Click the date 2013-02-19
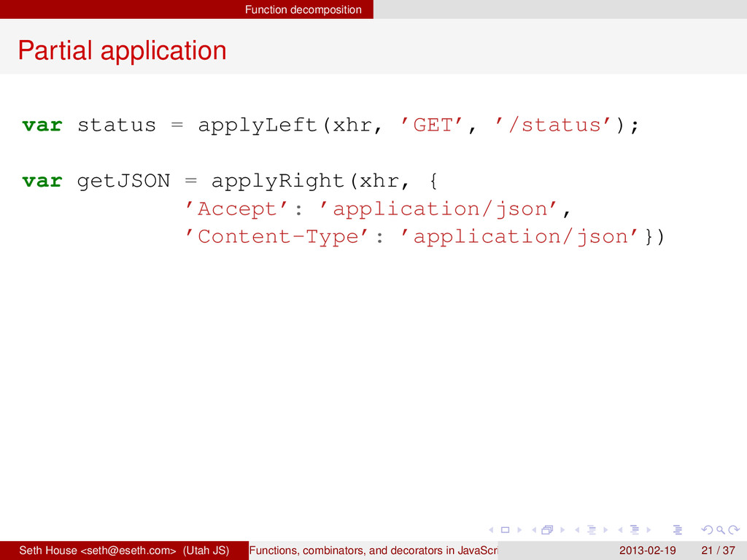This screenshot has height=560, width=747. coord(648,551)
